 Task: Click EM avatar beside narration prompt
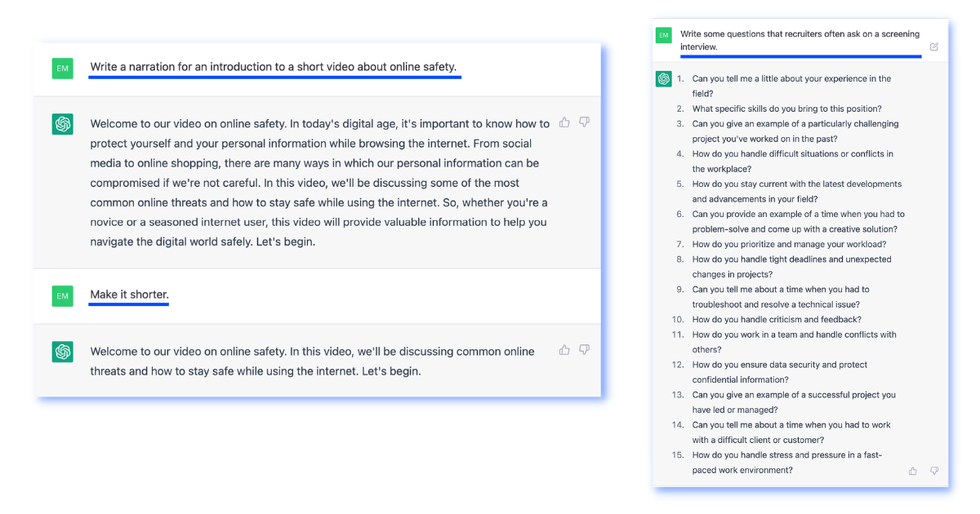tap(62, 69)
